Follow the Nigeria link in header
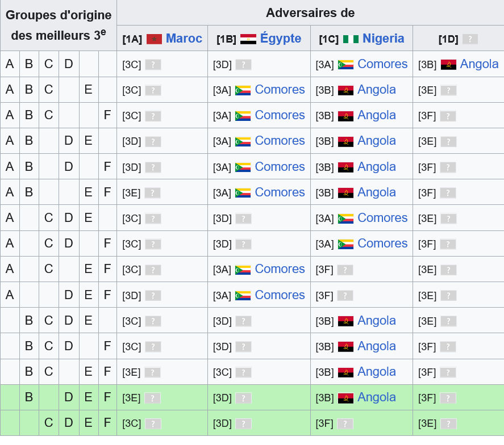This screenshot has height=445, width=504. click(x=383, y=39)
